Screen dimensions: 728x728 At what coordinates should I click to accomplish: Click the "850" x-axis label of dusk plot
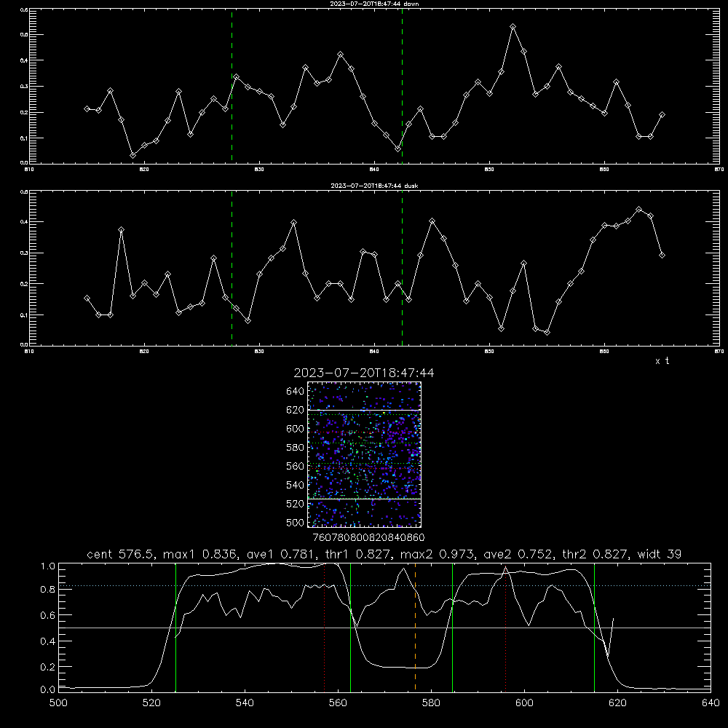(x=489, y=352)
